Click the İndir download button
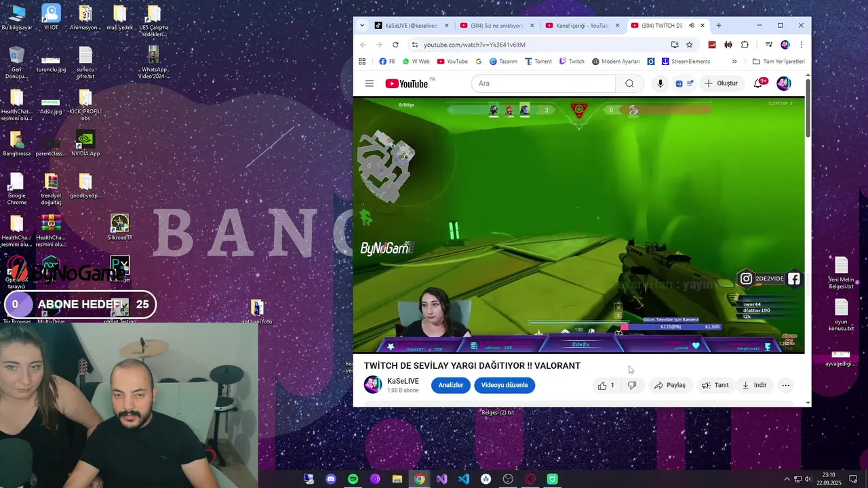868x488 pixels. coord(754,385)
